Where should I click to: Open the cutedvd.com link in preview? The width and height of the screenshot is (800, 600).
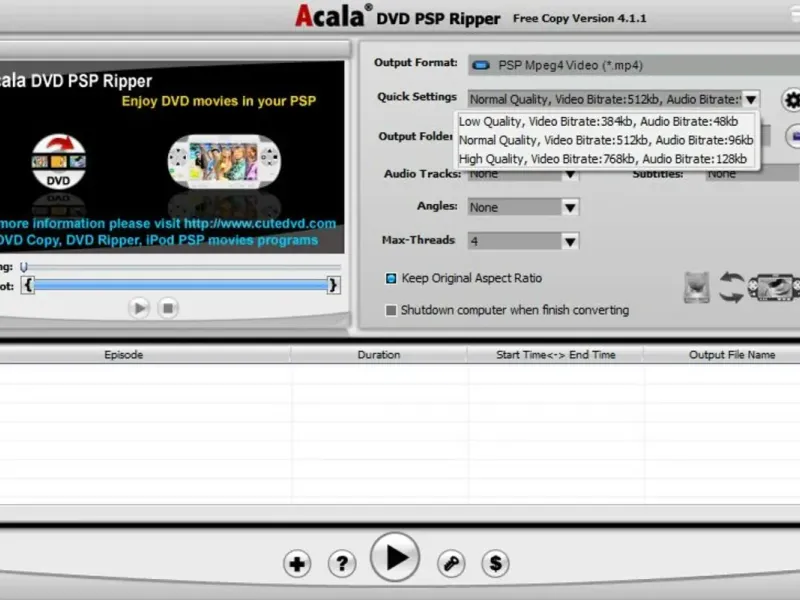click(x=260, y=223)
